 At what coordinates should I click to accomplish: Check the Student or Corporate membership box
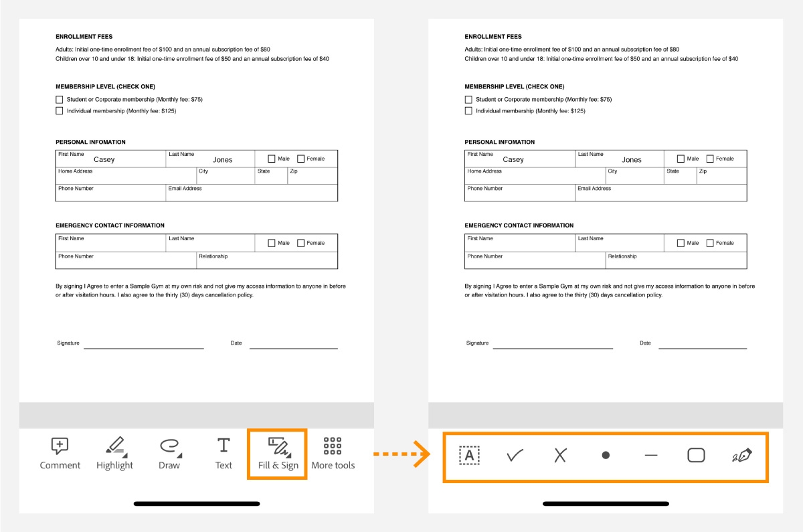pos(60,99)
